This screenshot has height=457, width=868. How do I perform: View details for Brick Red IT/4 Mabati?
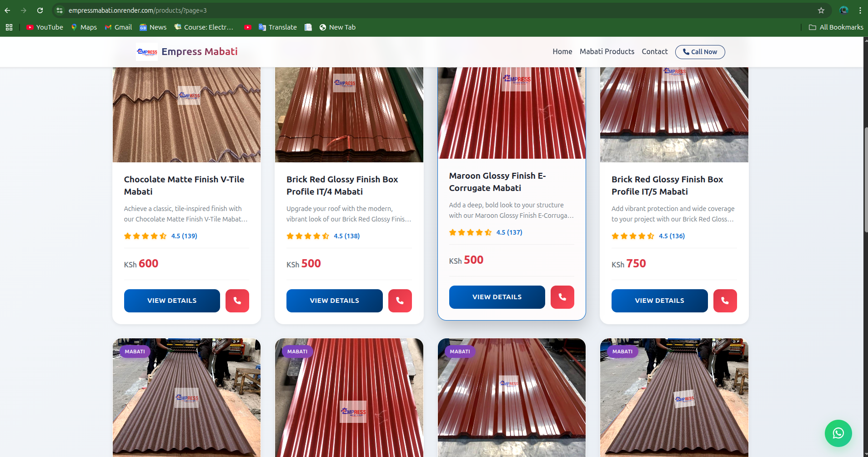point(335,301)
